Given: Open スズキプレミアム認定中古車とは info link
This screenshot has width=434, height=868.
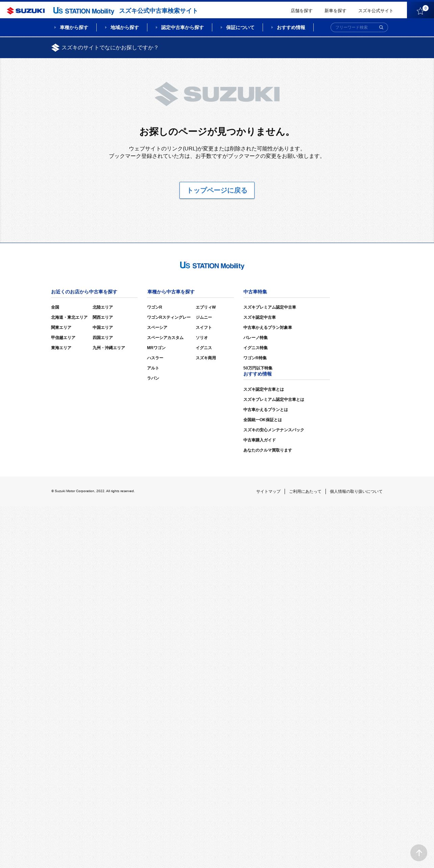Looking at the screenshot, I should (x=274, y=400).
